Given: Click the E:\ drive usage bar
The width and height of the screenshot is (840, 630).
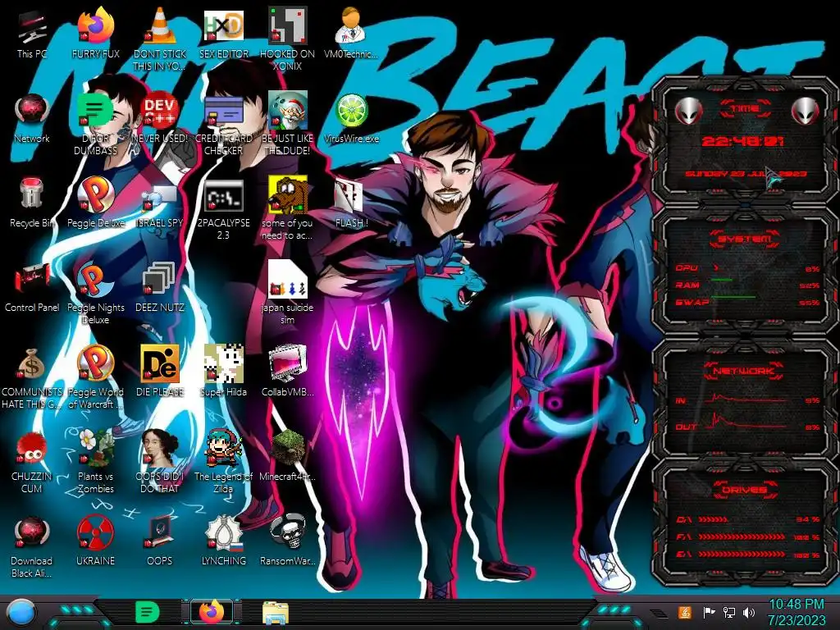Looking at the screenshot, I should [x=742, y=555].
